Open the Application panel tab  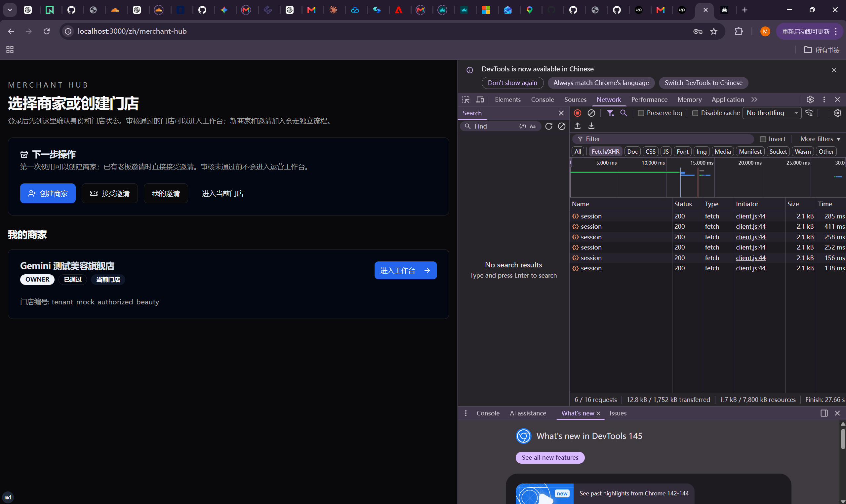(x=727, y=99)
